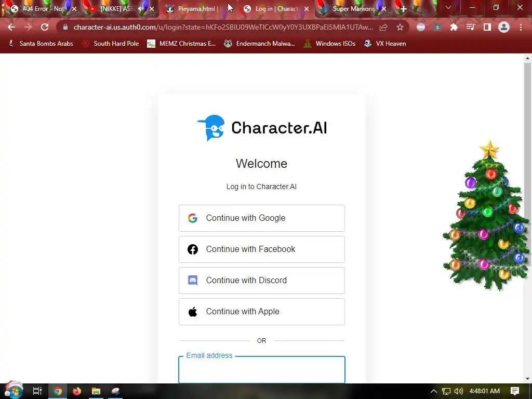The height and width of the screenshot is (399, 532).
Task: Open the South Hard Pole bookmark
Action: [111, 44]
